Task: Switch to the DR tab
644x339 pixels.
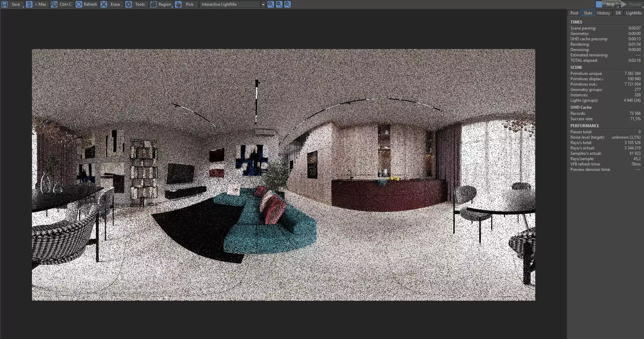Action: click(x=618, y=13)
